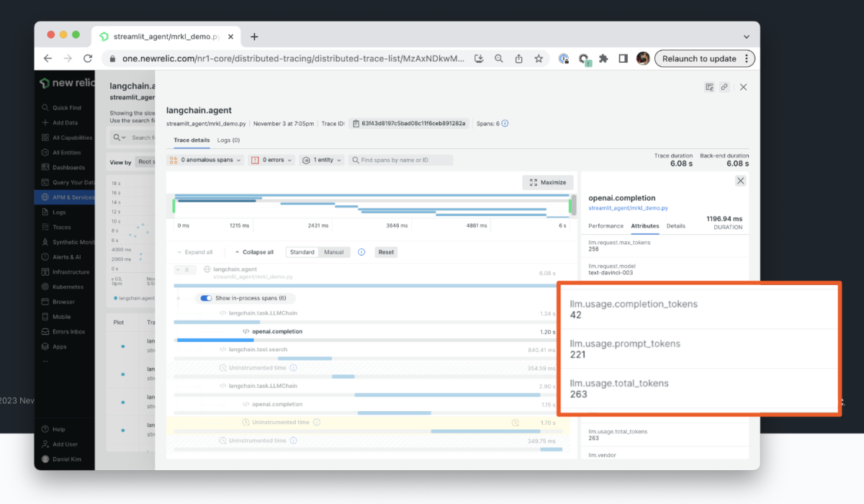Click the Maximize button above the timeline
The height and width of the screenshot is (504, 864).
tap(547, 182)
